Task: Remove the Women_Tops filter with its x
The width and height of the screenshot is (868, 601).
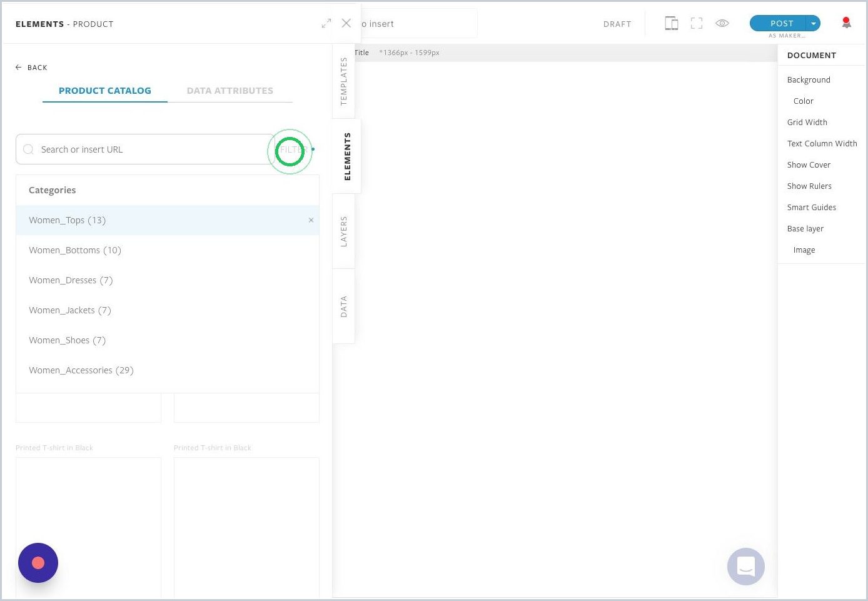Action: point(311,220)
